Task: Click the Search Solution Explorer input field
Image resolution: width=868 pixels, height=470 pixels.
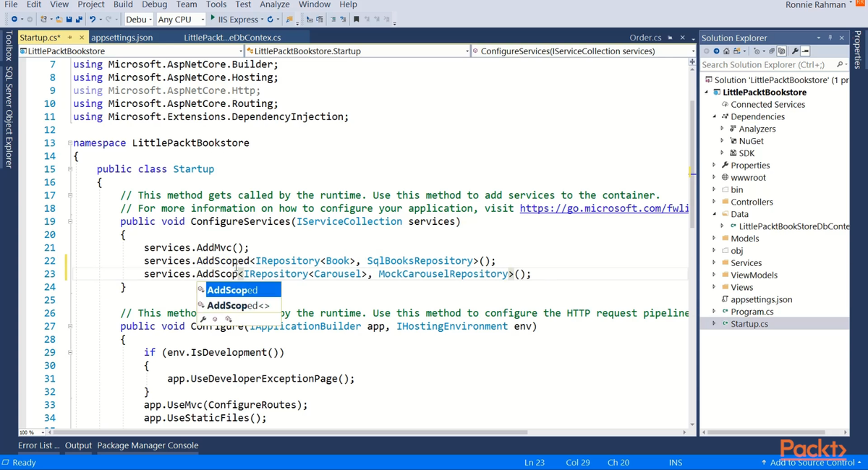Action: click(767, 64)
